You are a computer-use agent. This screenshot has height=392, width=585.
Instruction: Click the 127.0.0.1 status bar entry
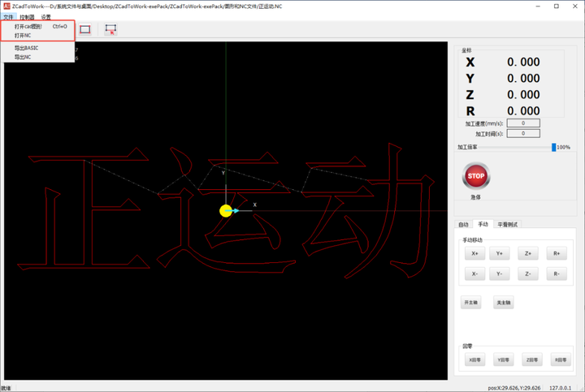560,388
